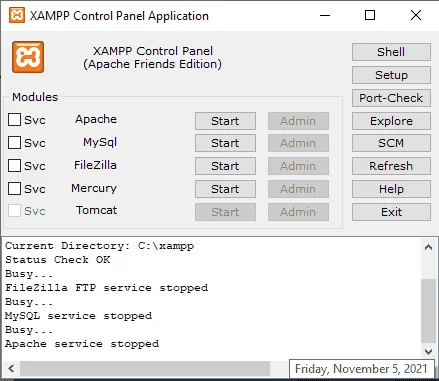
Task: Click the Modules group label
Action: coord(35,97)
